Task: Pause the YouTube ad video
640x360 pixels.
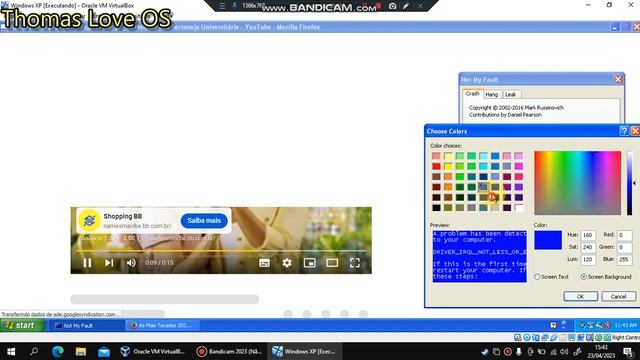Action: [x=87, y=263]
